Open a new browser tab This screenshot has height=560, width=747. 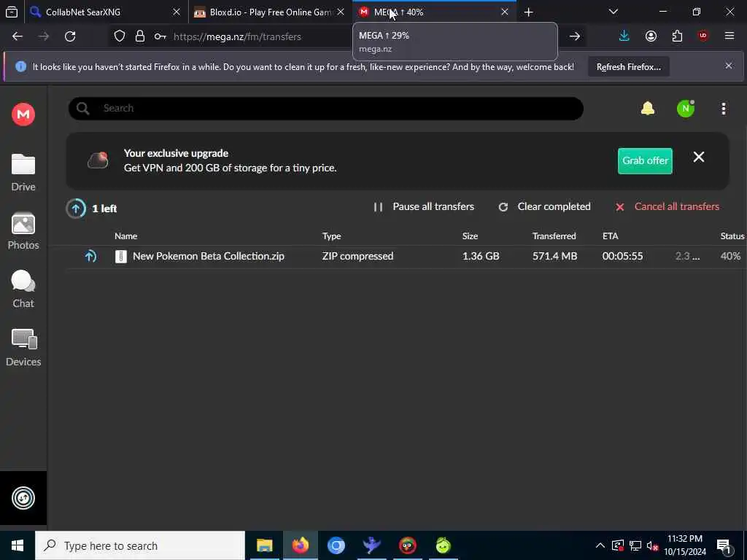(x=528, y=12)
